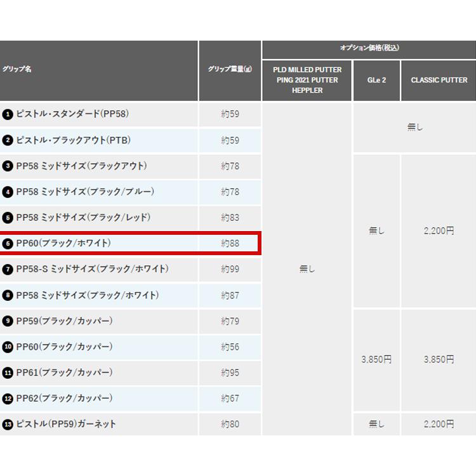This screenshot has height=476, width=476.
Task: Click the number 6 badge in the highlighted row
Action: [8, 244]
